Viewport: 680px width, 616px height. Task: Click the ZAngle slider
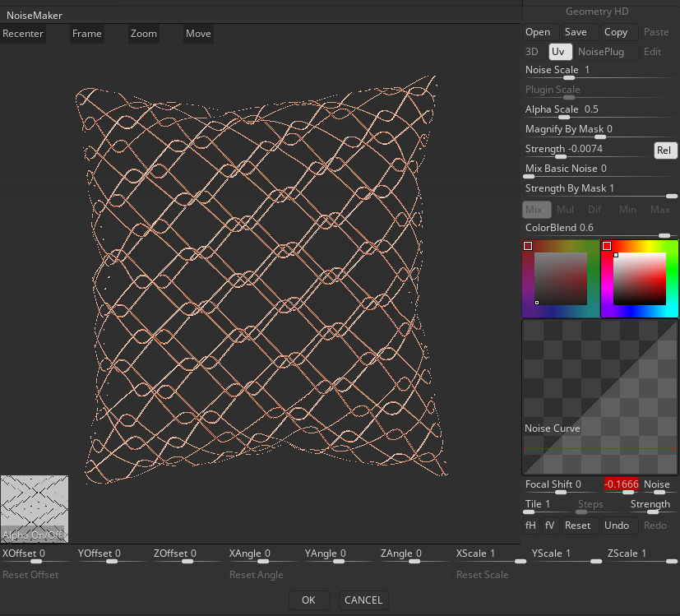point(414,556)
